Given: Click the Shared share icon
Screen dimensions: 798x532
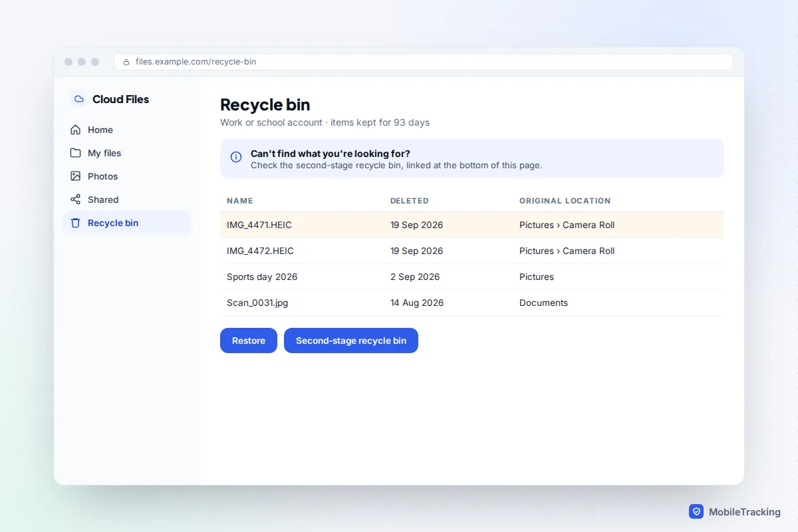Looking at the screenshot, I should point(75,199).
